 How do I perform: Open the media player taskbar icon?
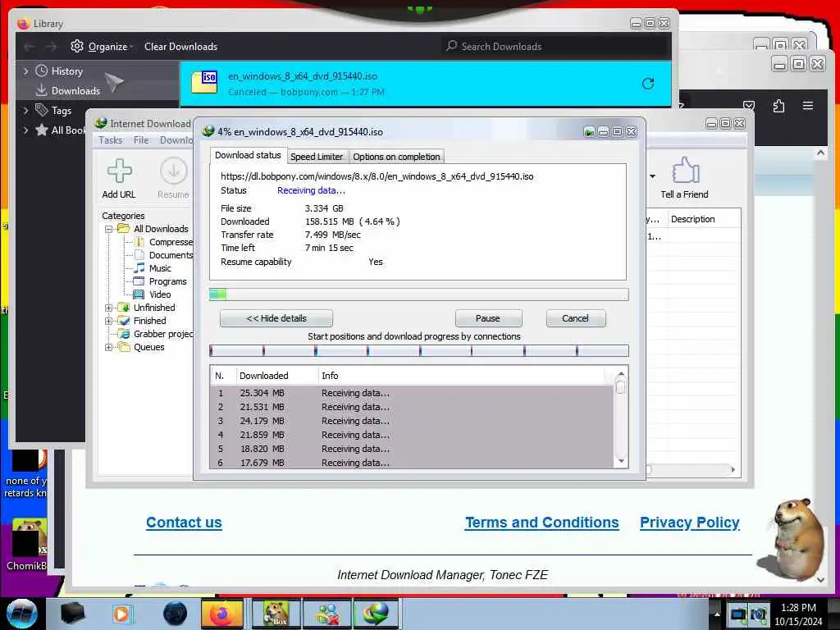click(121, 614)
